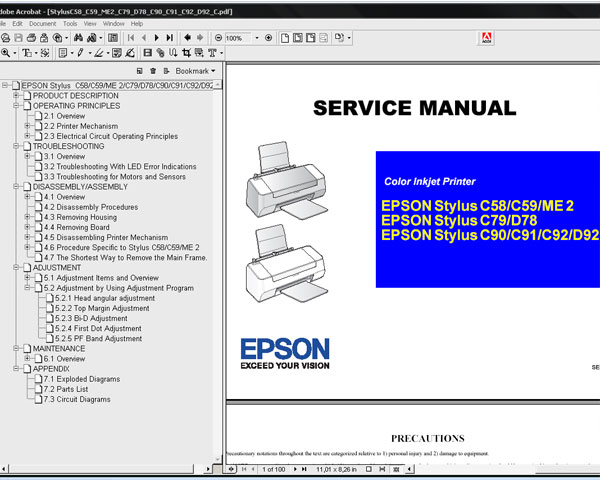The width and height of the screenshot is (600, 480).
Task: Select the Zoom In magnifier tool
Action: (x=5, y=53)
